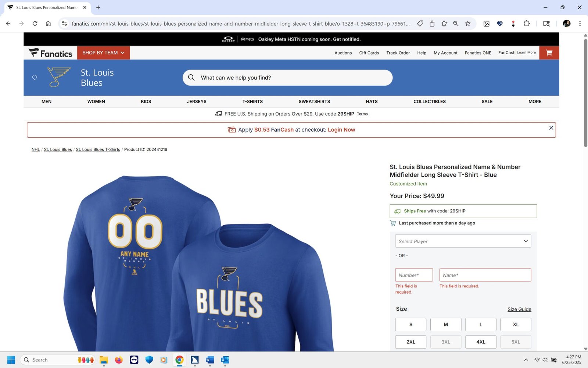
Task: Close the St. Louis Blues tab
Action: [x=85, y=7]
